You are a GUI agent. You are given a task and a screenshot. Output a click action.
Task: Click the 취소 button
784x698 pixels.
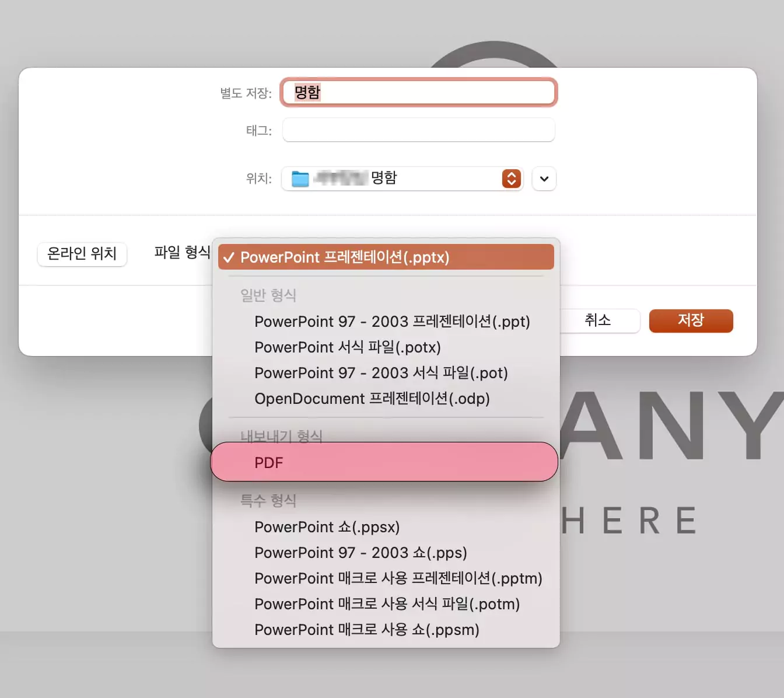pyautogui.click(x=598, y=320)
